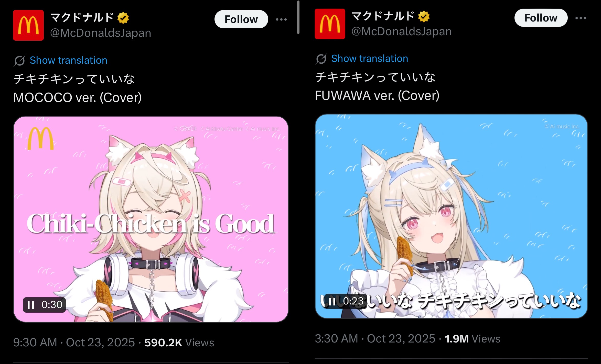Click translation icon on right post

(x=321, y=59)
